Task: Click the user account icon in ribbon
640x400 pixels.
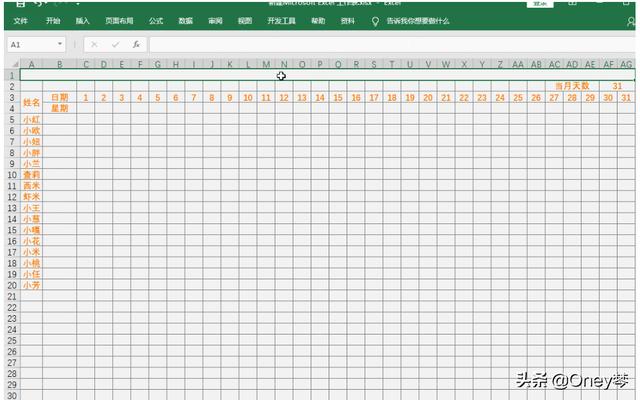Action: (x=630, y=20)
